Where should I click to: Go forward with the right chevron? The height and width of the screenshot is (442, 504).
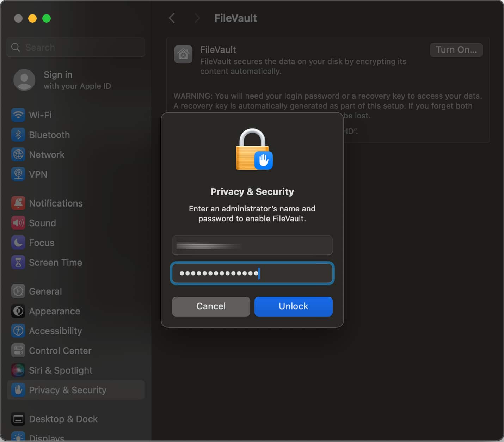tap(197, 18)
